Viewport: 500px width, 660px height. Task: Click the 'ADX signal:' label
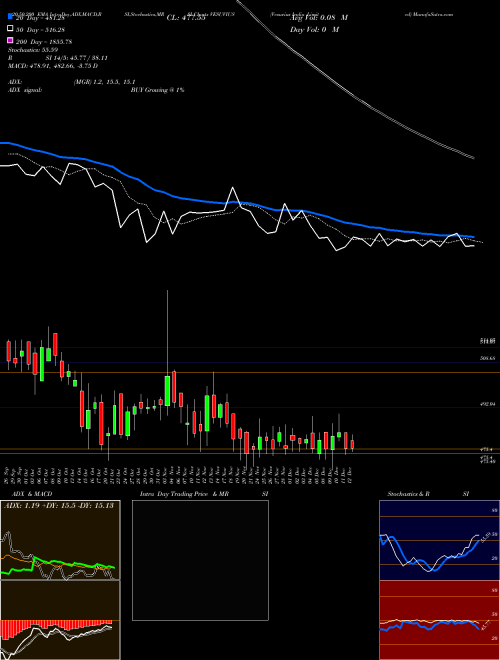pyautogui.click(x=25, y=90)
